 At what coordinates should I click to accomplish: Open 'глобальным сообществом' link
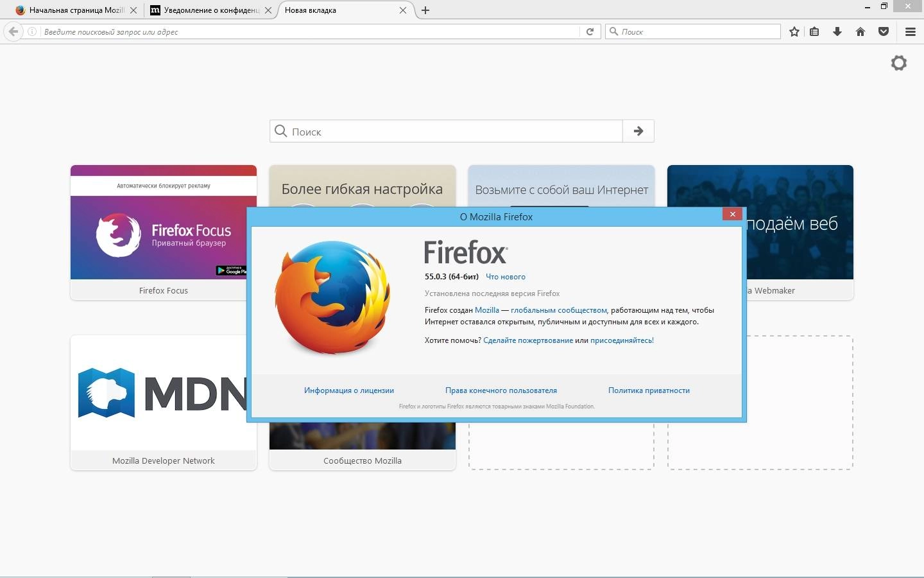[558, 310]
